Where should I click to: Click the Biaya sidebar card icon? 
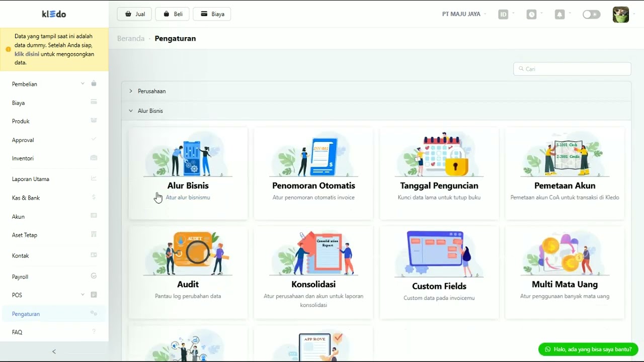point(94,102)
